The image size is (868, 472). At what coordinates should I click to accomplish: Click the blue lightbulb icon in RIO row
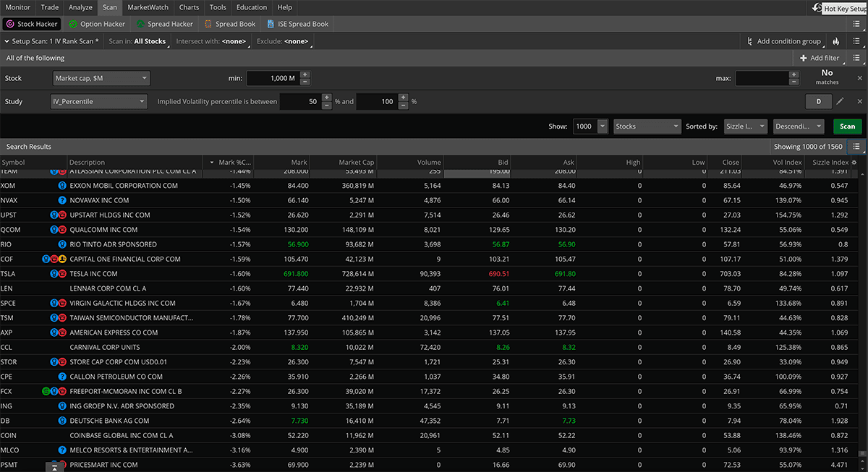[x=62, y=244]
